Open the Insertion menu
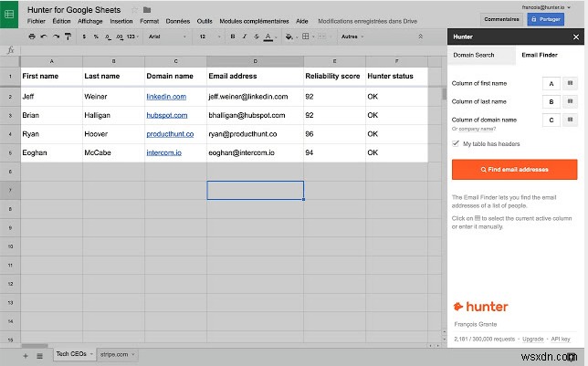The image size is (588, 366). coord(121,21)
